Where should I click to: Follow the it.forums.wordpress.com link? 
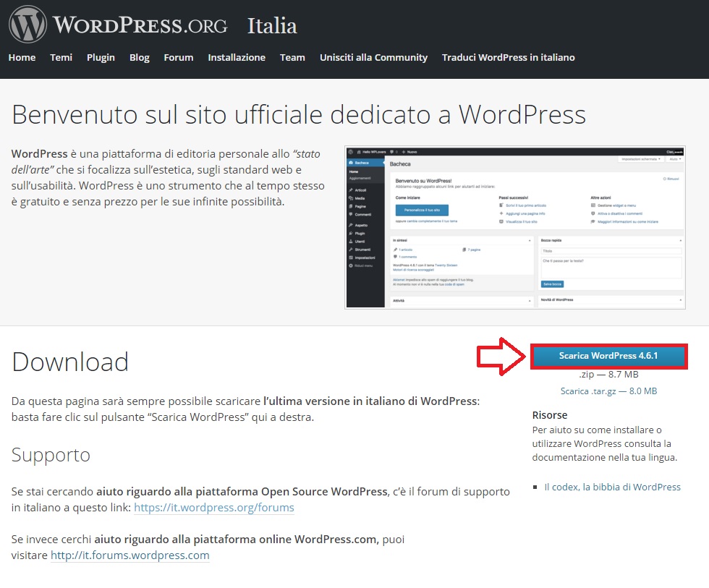130,555
